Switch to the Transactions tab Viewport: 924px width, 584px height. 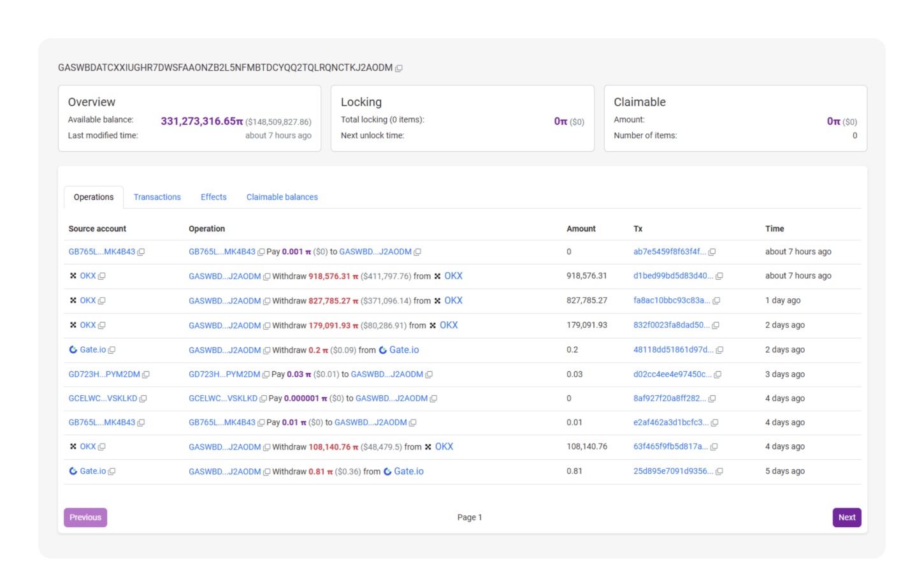[x=157, y=197]
